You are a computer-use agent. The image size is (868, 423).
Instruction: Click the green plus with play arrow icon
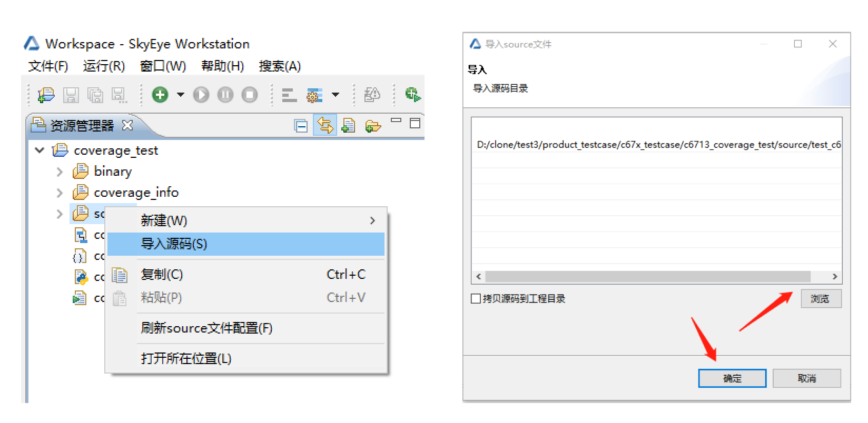point(413,95)
